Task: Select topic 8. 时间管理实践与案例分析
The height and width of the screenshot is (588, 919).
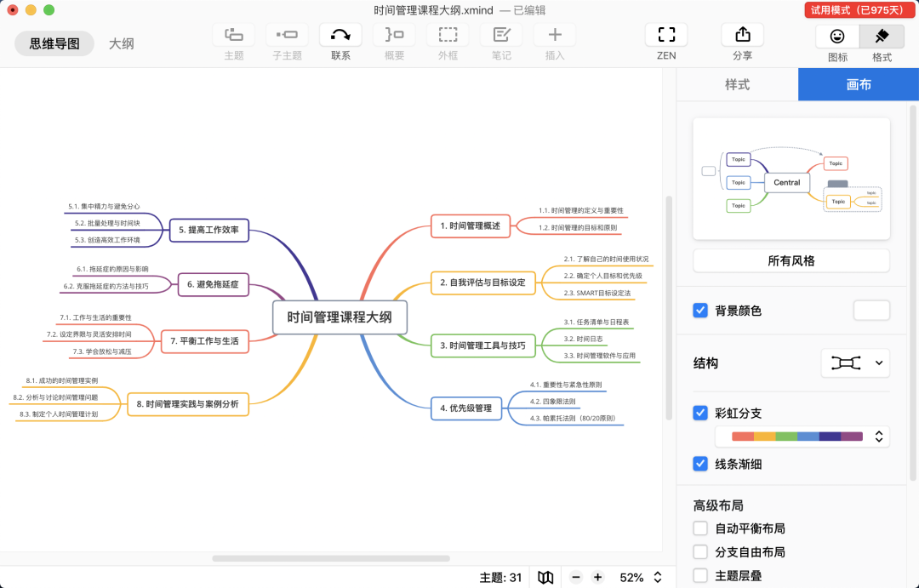Action: (x=187, y=404)
